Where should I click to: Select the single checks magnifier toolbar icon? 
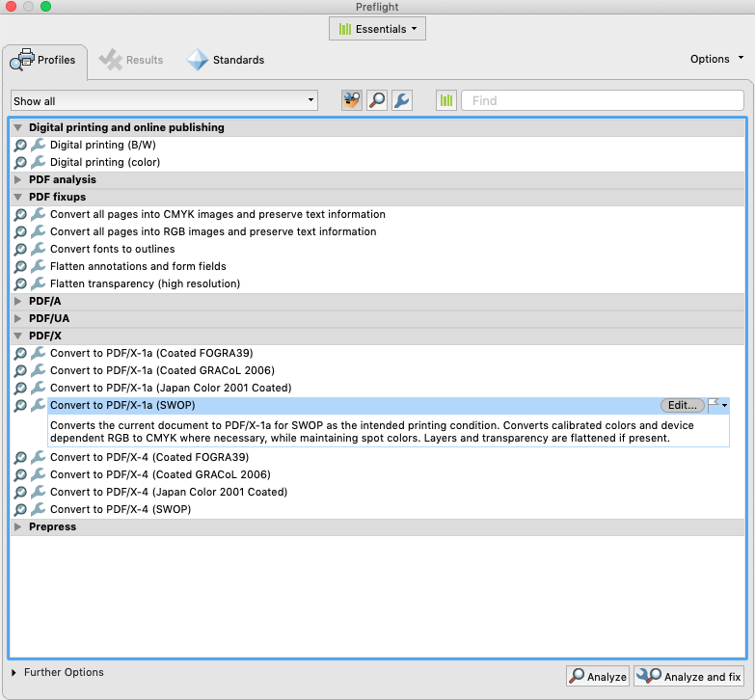(377, 100)
